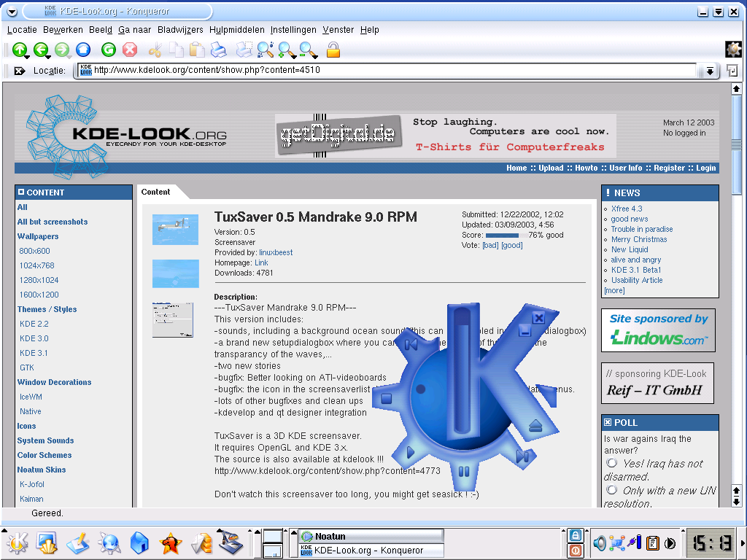This screenshot has height=560, width=747.
Task: Open the zoom-in magnifier dropdown arrow
Action: point(295,57)
